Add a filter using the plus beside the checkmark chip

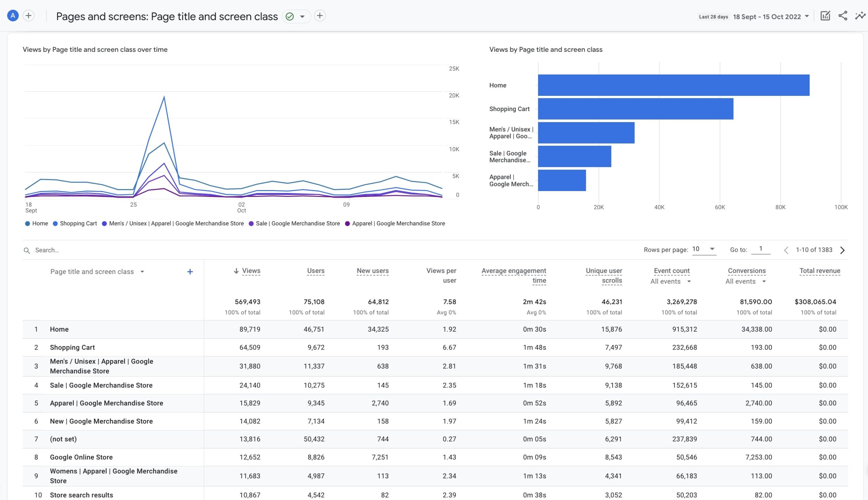pos(320,16)
